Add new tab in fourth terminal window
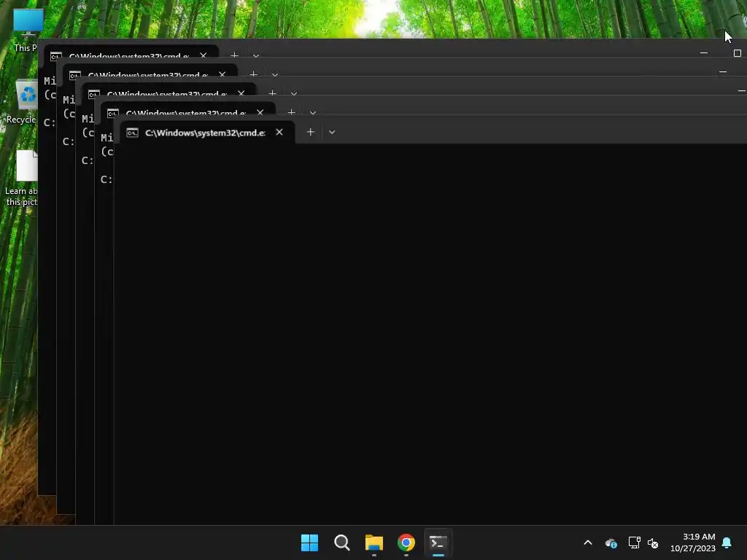 pyautogui.click(x=253, y=74)
